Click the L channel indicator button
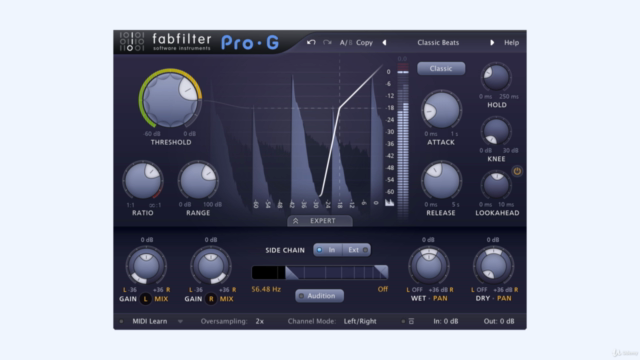This screenshot has height=360, width=640. tap(145, 299)
